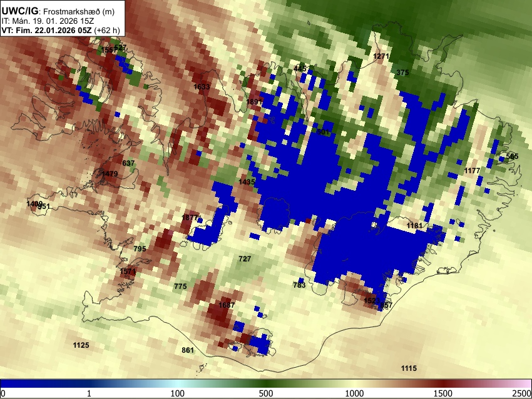Click the 775 value label on the map
Viewport: 532px width, 399px height.
pyautogui.click(x=180, y=286)
